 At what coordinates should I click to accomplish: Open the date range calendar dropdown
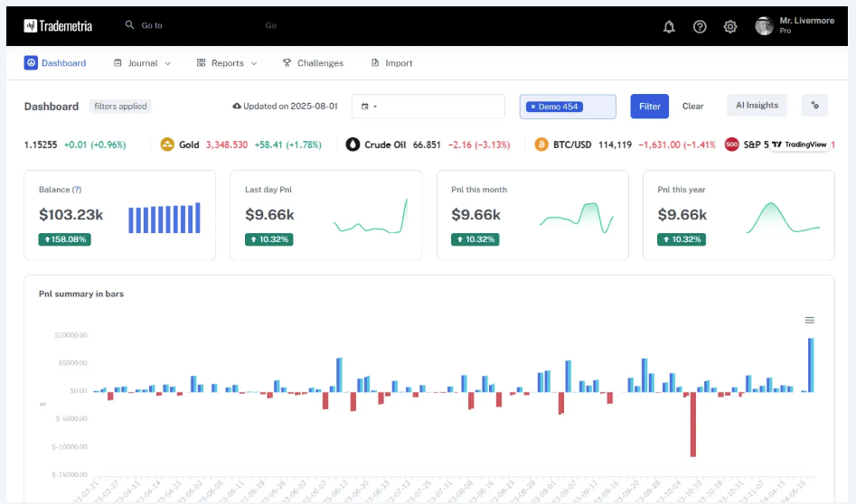tap(369, 107)
